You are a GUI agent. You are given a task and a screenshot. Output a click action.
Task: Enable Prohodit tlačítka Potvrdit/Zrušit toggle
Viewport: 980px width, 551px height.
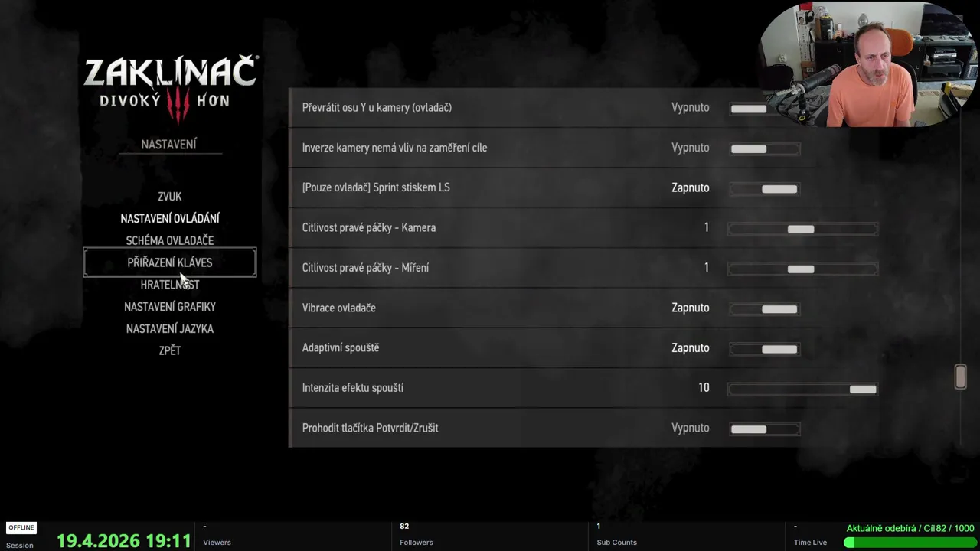[765, 429]
